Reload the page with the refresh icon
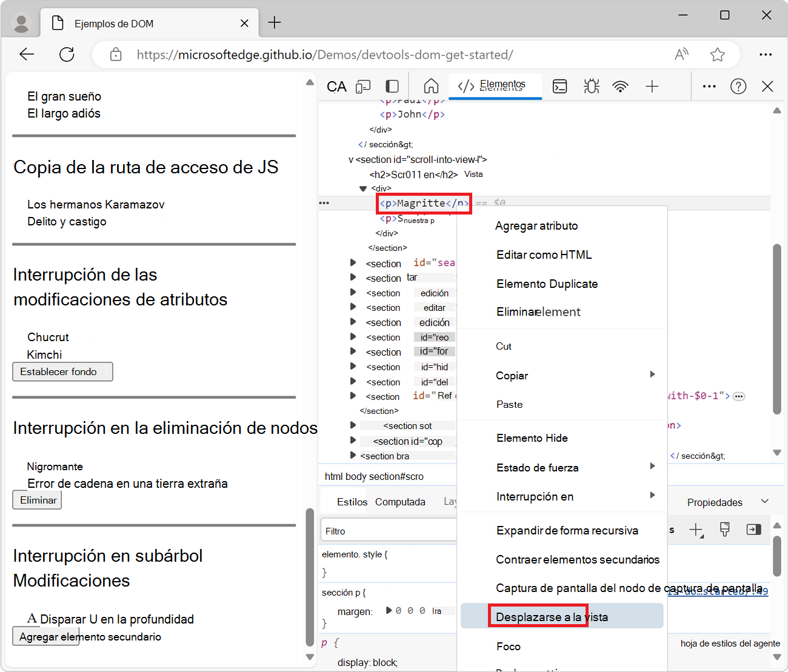 (67, 55)
